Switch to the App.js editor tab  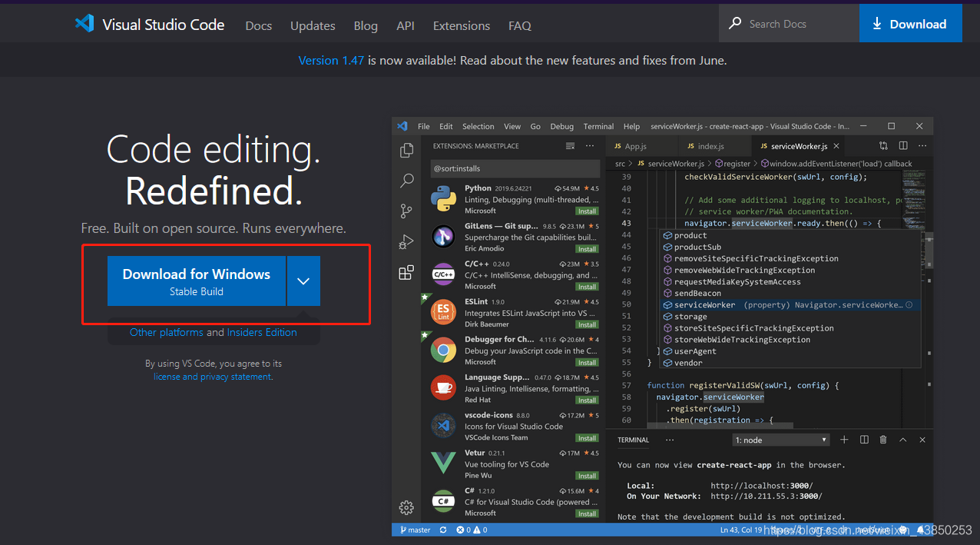click(x=635, y=146)
